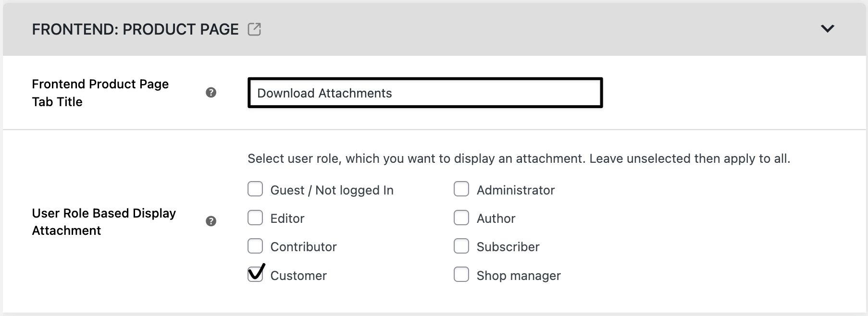Image resolution: width=868 pixels, height=316 pixels.
Task: Click the Editor label text
Action: (287, 218)
